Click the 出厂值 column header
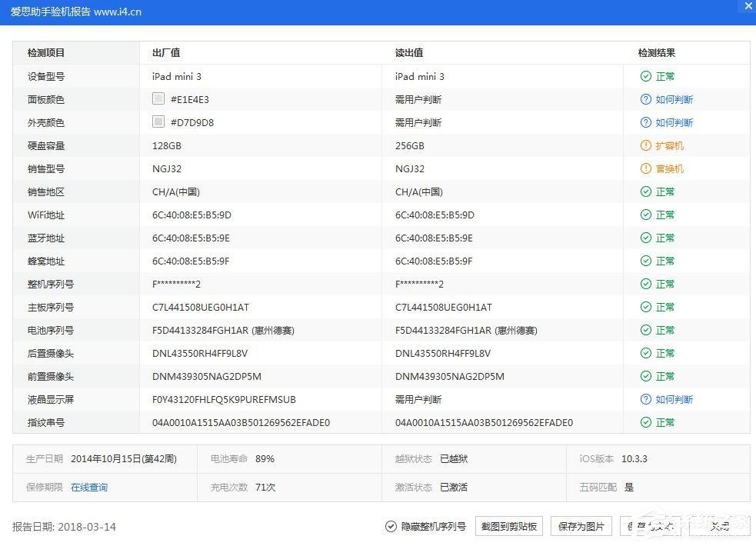The width and height of the screenshot is (756, 546). (166, 53)
